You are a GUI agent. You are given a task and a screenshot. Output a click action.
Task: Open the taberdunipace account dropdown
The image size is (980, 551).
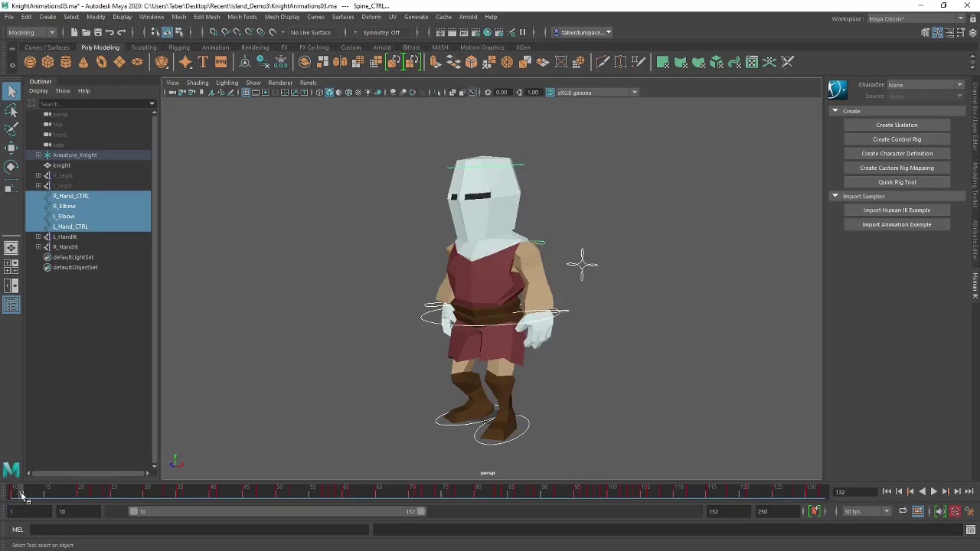point(583,32)
